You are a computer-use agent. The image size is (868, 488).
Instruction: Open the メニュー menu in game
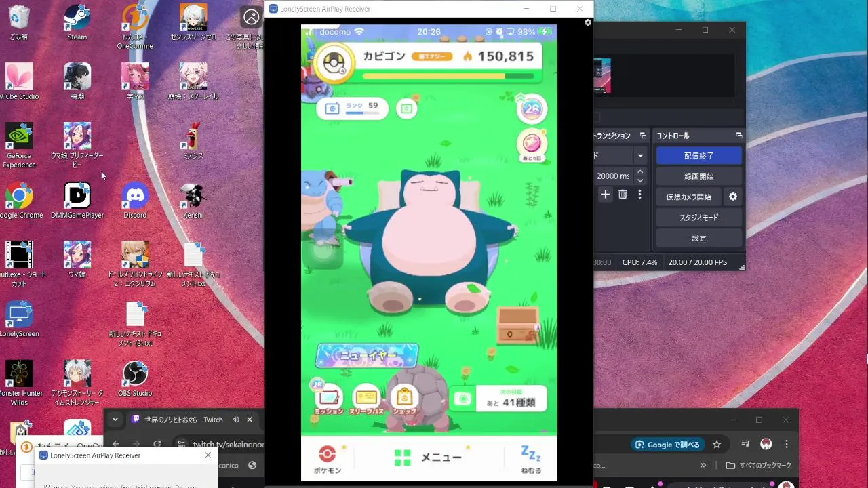click(x=429, y=457)
